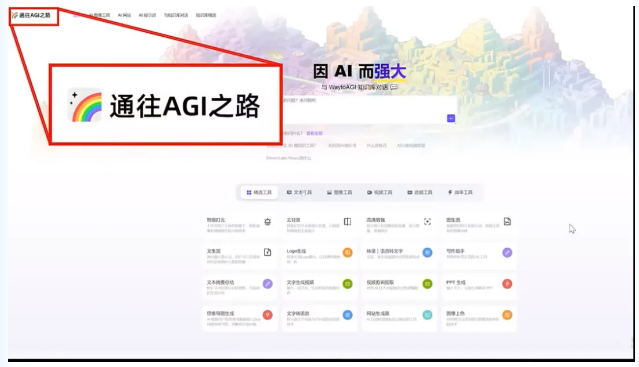Click the red icon on 思维导图生成 card

coord(268,315)
